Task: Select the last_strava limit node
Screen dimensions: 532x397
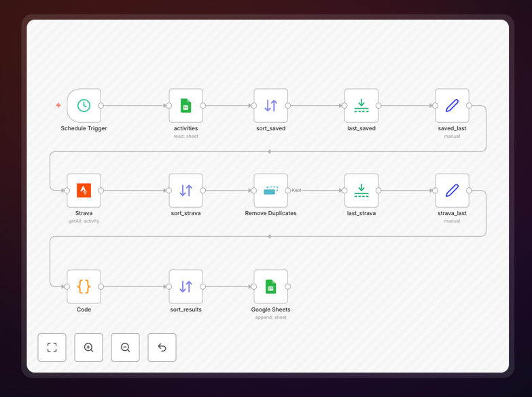Action: point(361,191)
